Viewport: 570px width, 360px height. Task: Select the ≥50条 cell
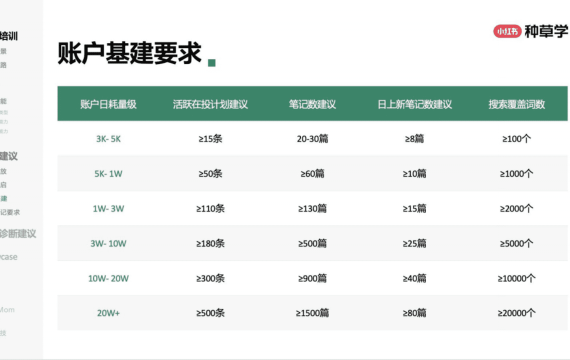point(210,174)
